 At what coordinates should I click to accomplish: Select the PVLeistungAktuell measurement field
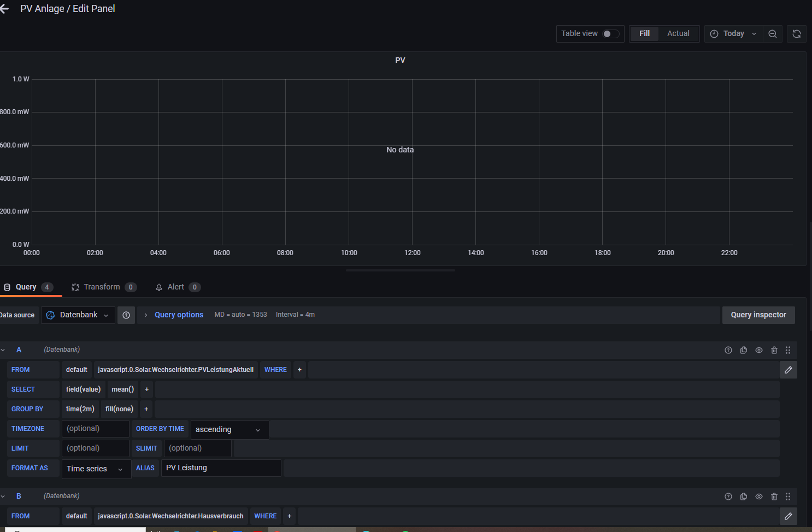(x=175, y=370)
